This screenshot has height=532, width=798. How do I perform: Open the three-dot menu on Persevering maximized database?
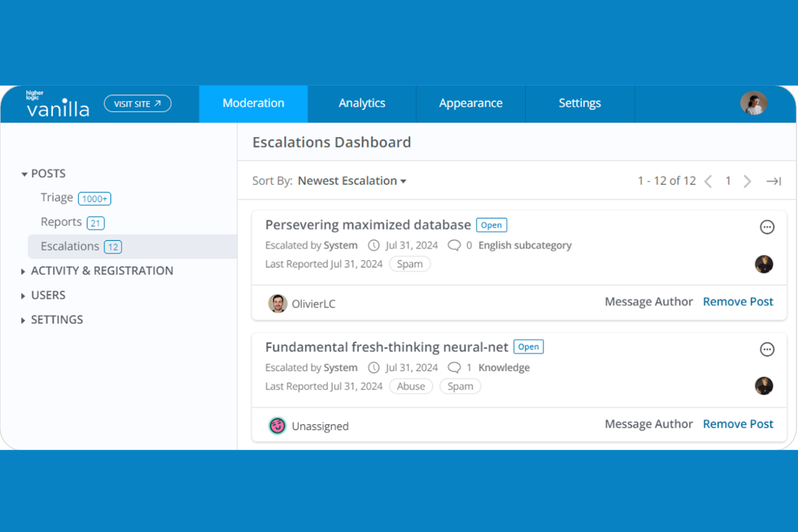pyautogui.click(x=767, y=227)
